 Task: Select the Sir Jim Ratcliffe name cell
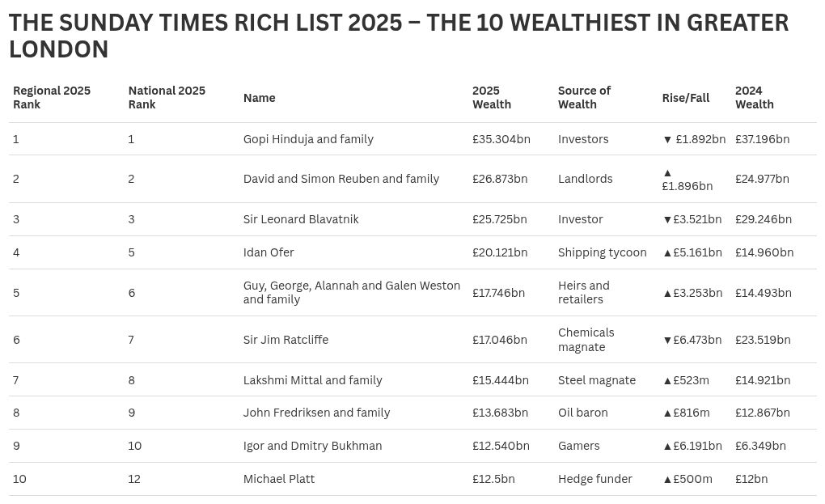tap(286, 340)
